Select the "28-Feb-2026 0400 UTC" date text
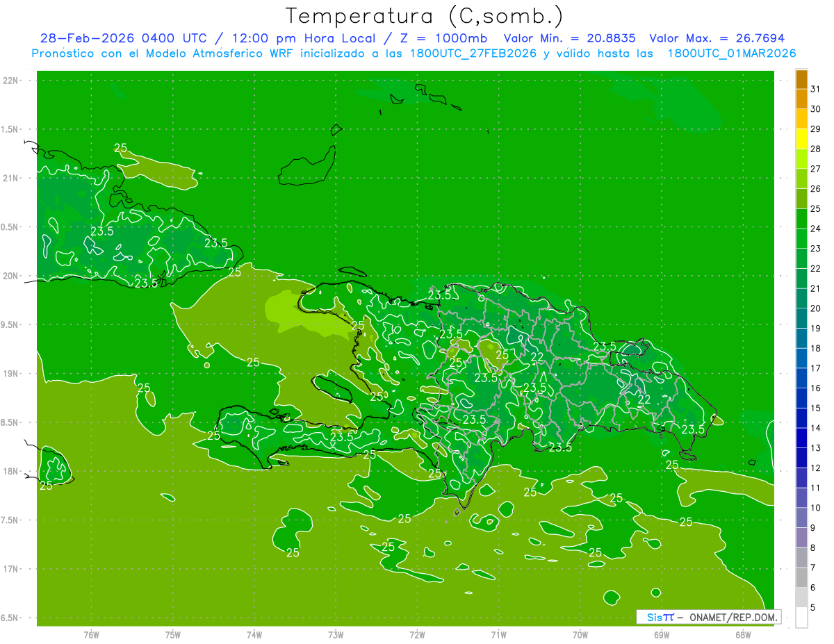The width and height of the screenshot is (834, 644). coord(123,39)
